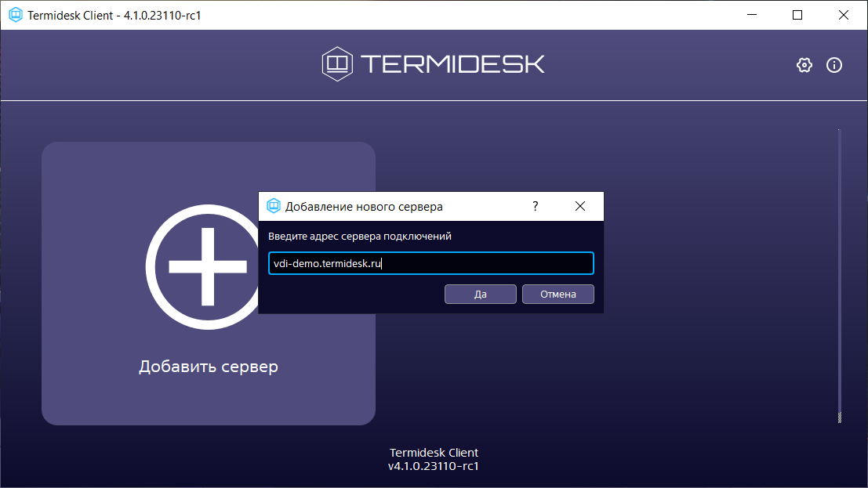
Task: Click the TERMIDESK wordmark text in the header
Action: click(452, 64)
